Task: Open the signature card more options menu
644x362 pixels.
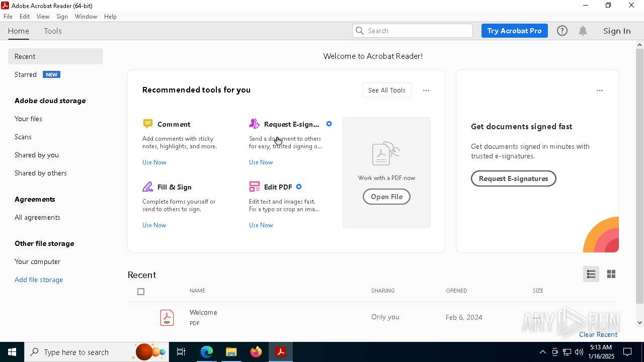Action: point(599,90)
